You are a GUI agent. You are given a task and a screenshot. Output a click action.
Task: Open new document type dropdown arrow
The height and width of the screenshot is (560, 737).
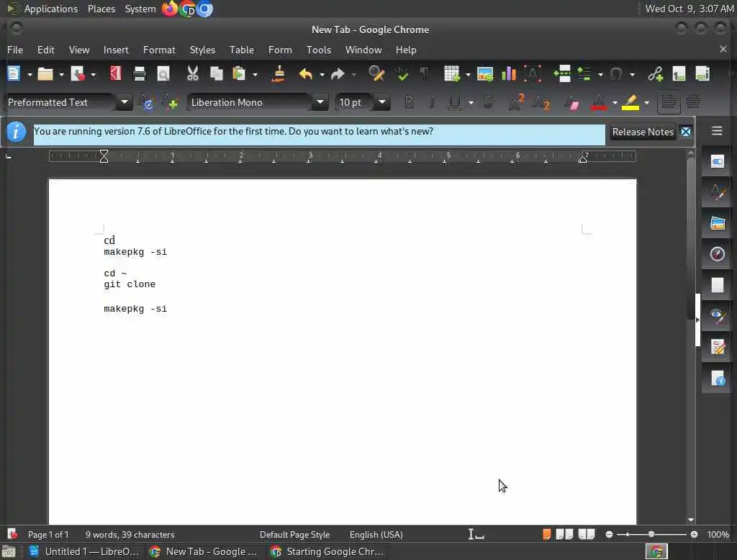(29, 74)
